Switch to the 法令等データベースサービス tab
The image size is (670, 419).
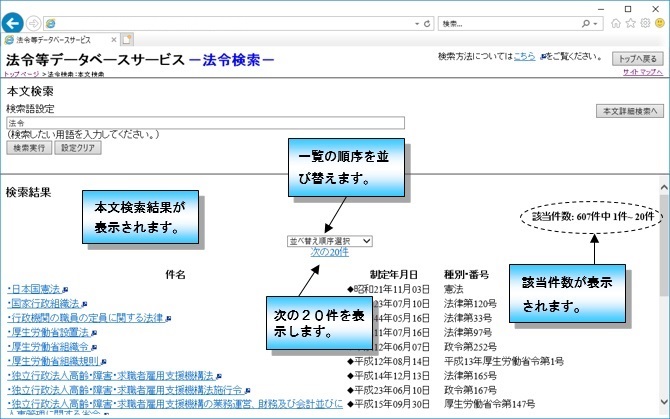click(60, 40)
